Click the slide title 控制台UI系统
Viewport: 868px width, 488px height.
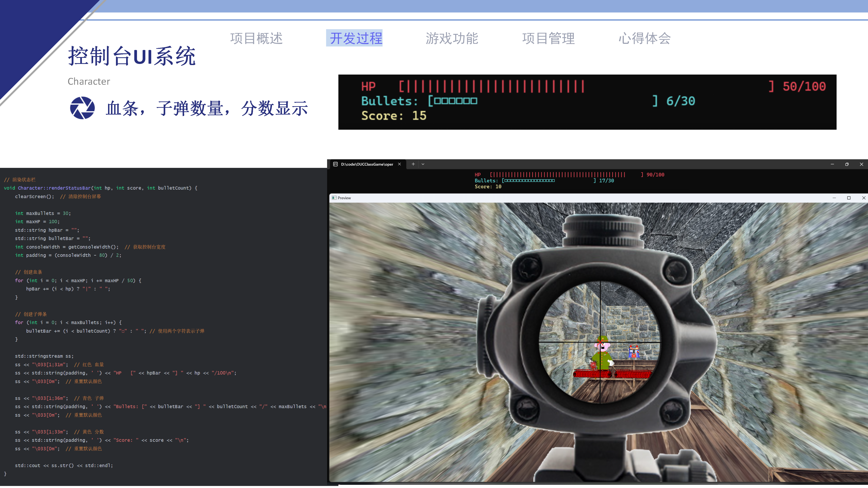(132, 56)
